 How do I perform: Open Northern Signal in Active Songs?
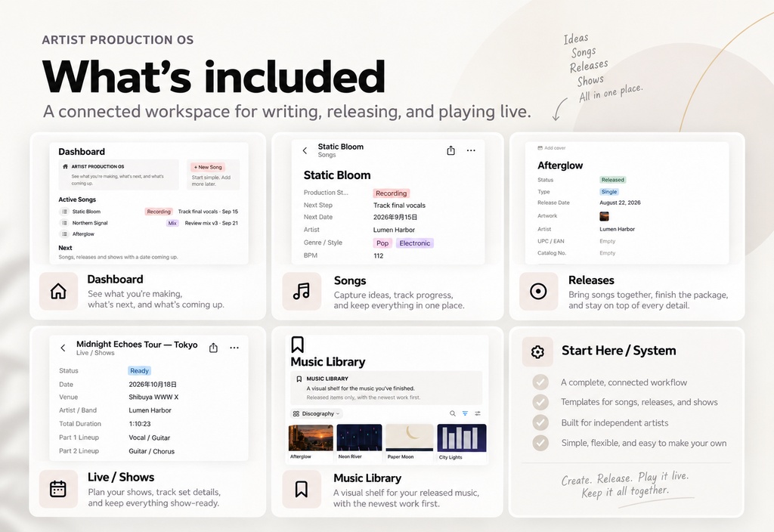pyautogui.click(x=90, y=223)
